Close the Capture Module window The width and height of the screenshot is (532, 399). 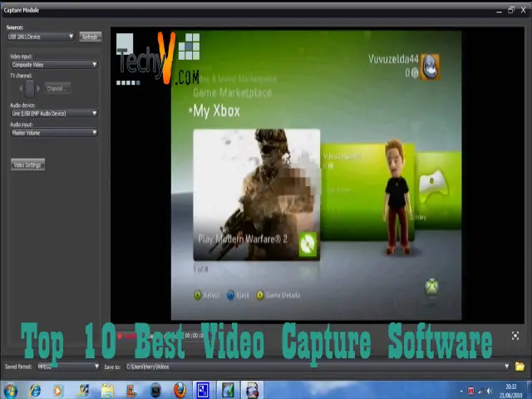coord(524,10)
